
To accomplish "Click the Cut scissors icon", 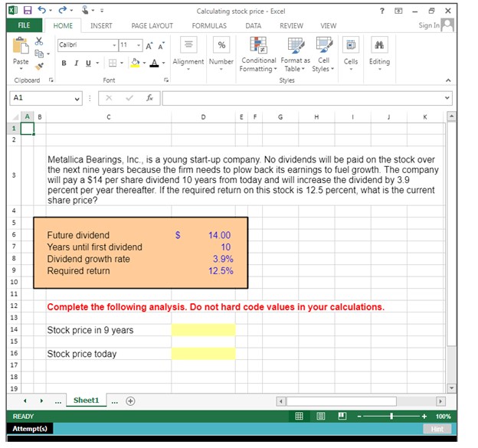I will [39, 41].
